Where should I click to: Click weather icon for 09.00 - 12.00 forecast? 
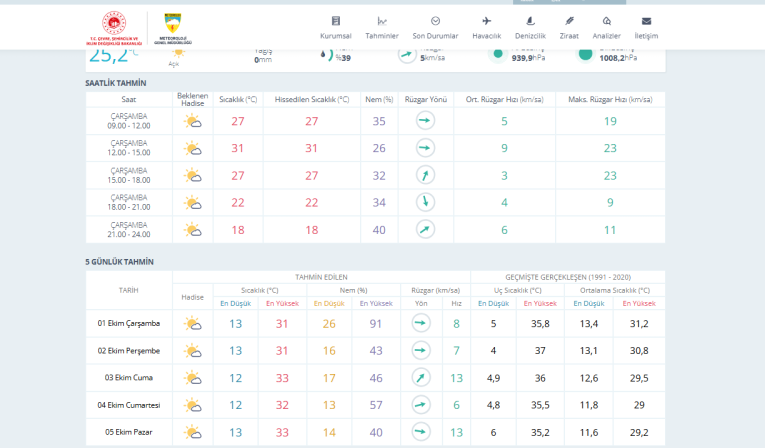point(192,121)
